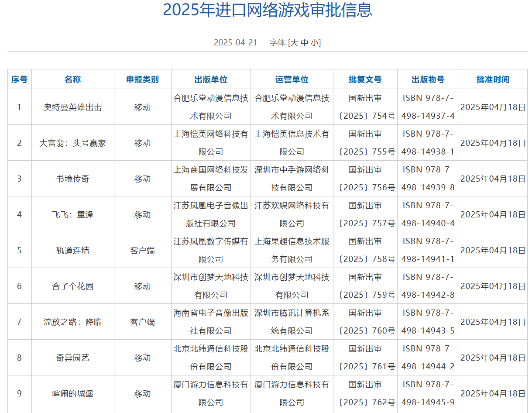Click 移动 category in 奇异园艺 row
Viewport: 532px width, 413px height.
143,358
